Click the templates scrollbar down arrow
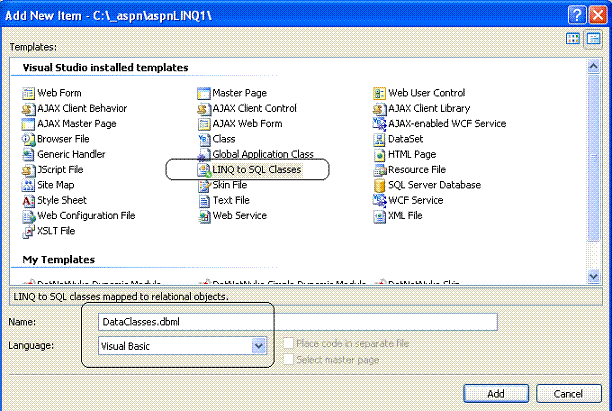Screen dimensions: 612x411 [x=593, y=276]
